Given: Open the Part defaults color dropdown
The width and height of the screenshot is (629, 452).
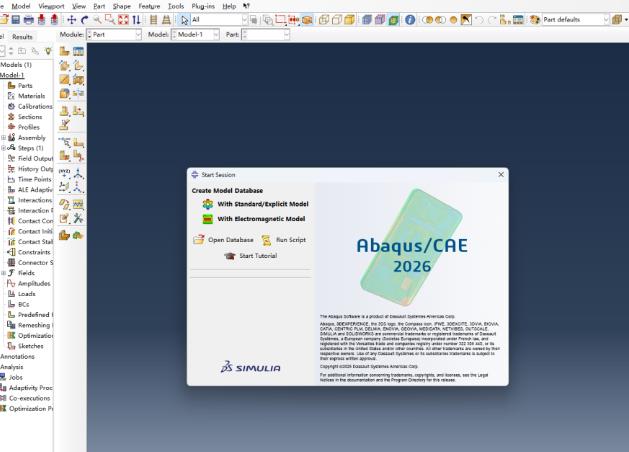Looking at the screenshot, I should (576, 20).
